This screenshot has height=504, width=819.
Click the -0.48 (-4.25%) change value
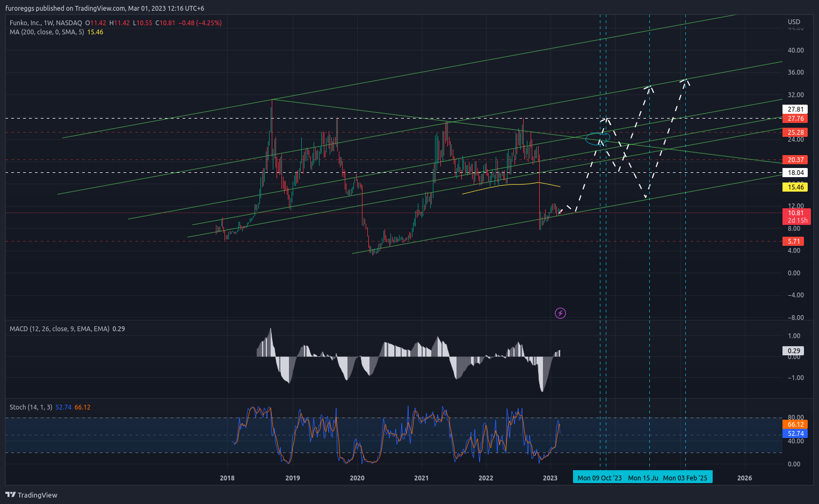pyautogui.click(x=200, y=23)
